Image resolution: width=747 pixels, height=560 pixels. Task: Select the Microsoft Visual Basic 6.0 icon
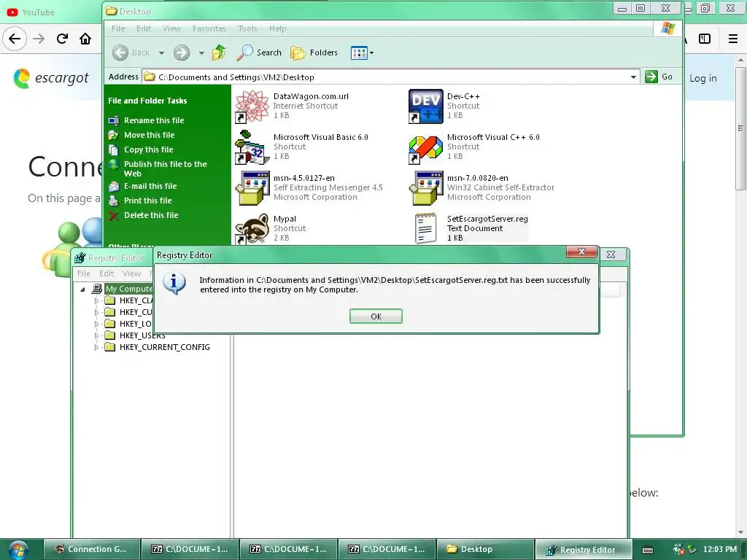click(x=252, y=147)
